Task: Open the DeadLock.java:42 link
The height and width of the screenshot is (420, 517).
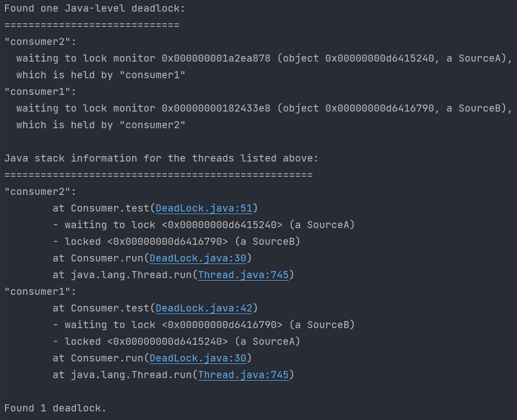Action: pos(204,308)
